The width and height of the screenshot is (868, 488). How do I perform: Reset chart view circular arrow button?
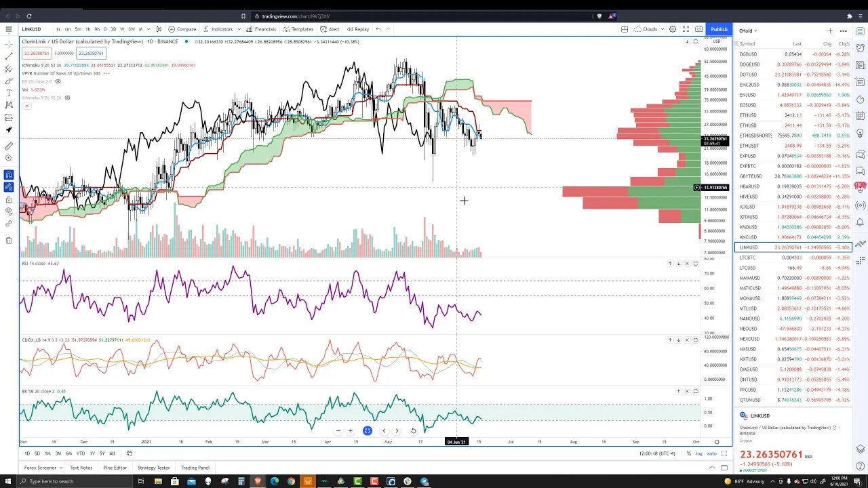pos(413,430)
